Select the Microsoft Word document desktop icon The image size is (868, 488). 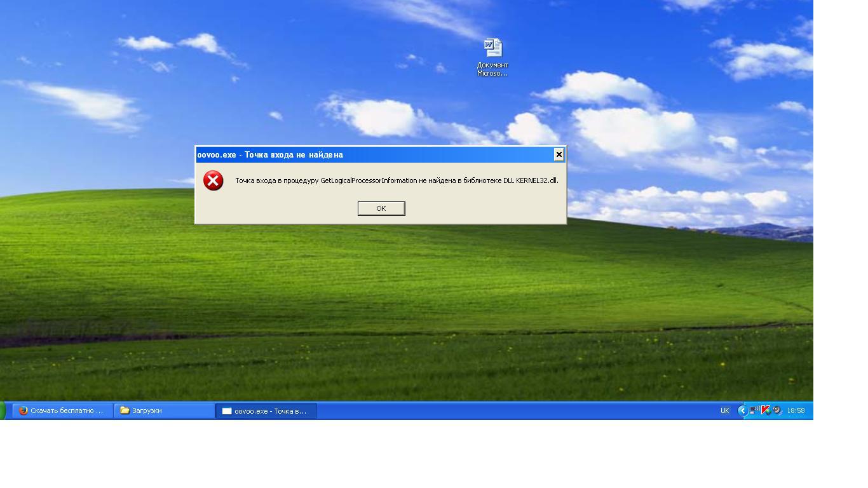click(492, 57)
